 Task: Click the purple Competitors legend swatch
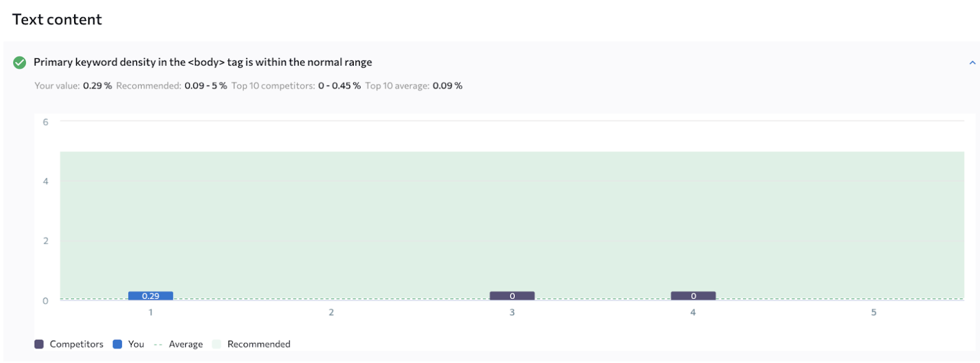[x=39, y=344]
